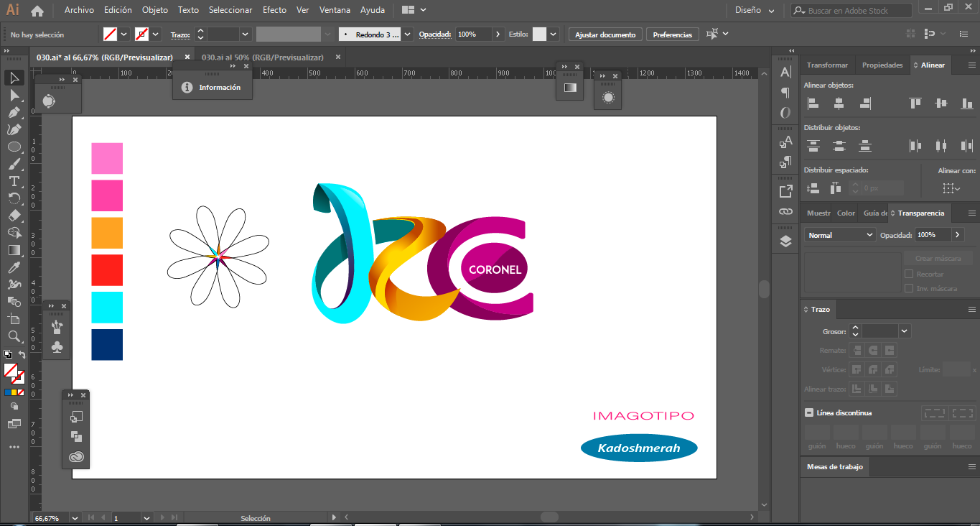The width and height of the screenshot is (980, 526).
Task: Expand Transparency opacity slider arrow
Action: (958, 235)
